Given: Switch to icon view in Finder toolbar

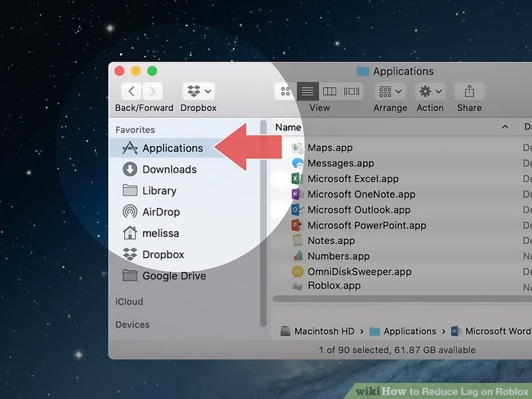Looking at the screenshot, I should tap(285, 91).
